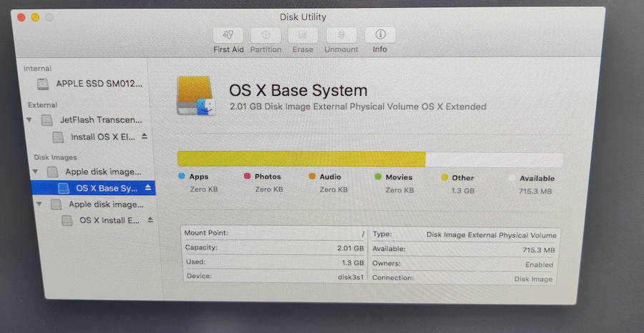Click the Capacity 2.01 GB value
The image size is (644, 333).
point(351,249)
